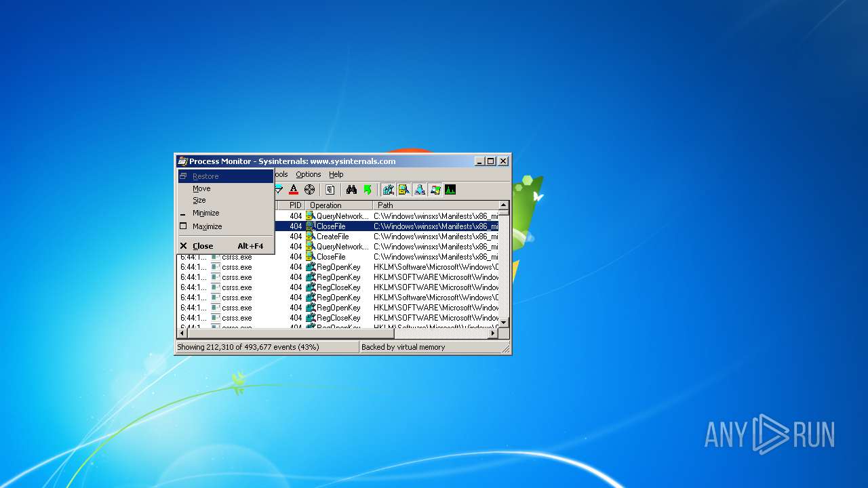Open the Process Tree toolbar icon

330,190
